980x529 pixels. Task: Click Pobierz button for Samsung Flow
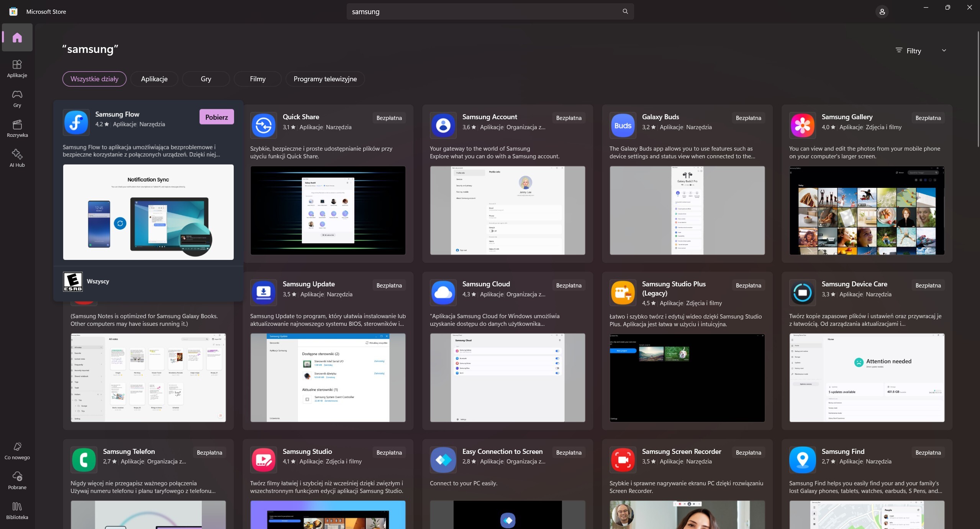point(216,117)
